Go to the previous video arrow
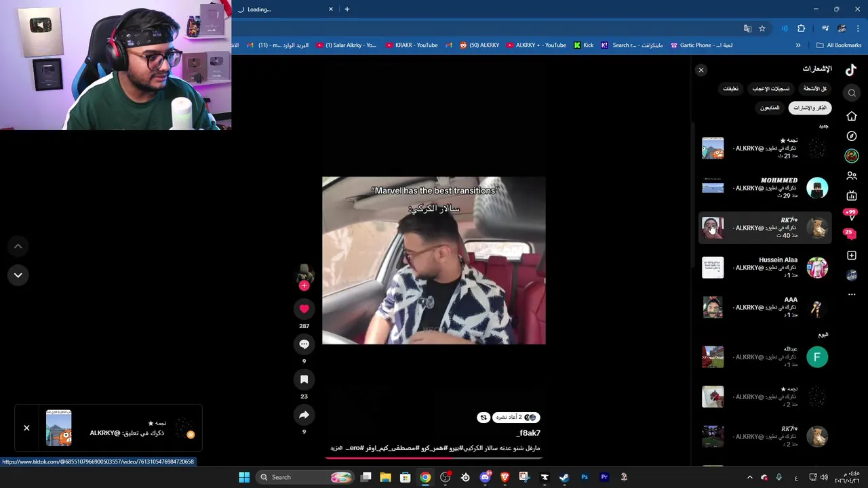 point(18,247)
